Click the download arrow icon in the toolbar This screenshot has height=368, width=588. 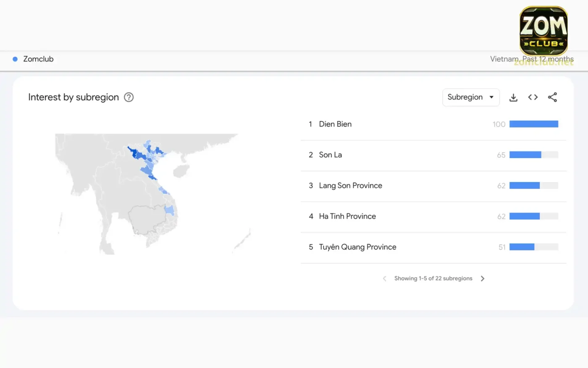(513, 97)
